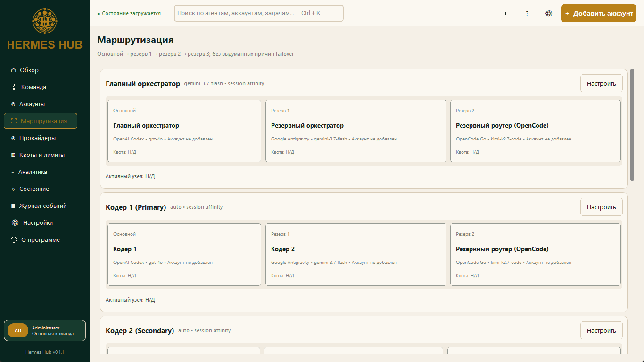Click the О программе info icon

[x=14, y=240]
